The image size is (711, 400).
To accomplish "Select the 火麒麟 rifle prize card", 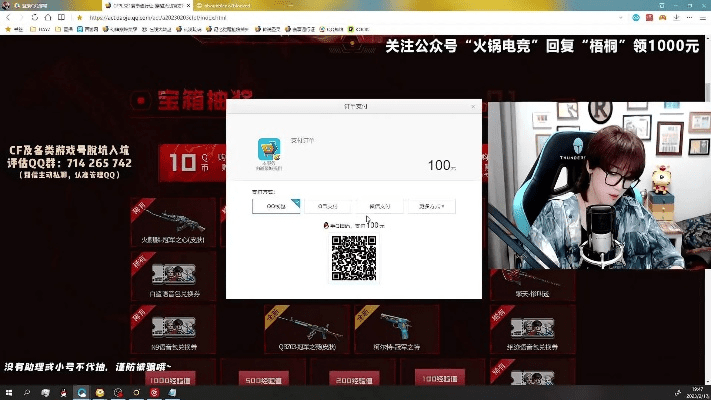I will click(x=173, y=222).
